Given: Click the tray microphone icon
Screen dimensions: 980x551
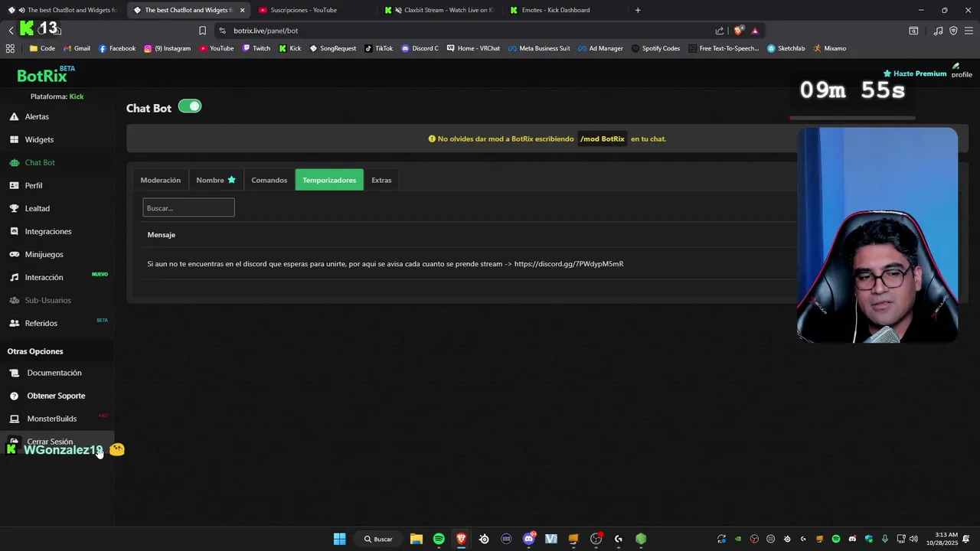Looking at the screenshot, I should pyautogui.click(x=885, y=539).
